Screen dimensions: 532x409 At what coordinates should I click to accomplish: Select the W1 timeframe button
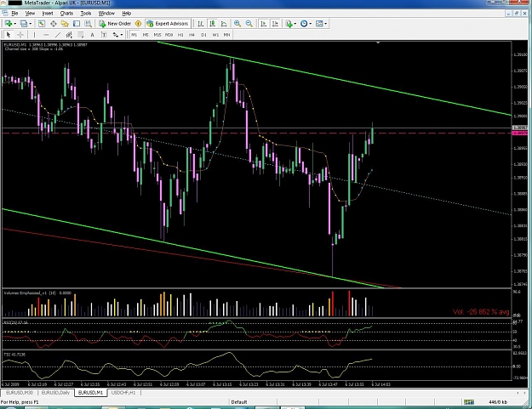pos(215,35)
